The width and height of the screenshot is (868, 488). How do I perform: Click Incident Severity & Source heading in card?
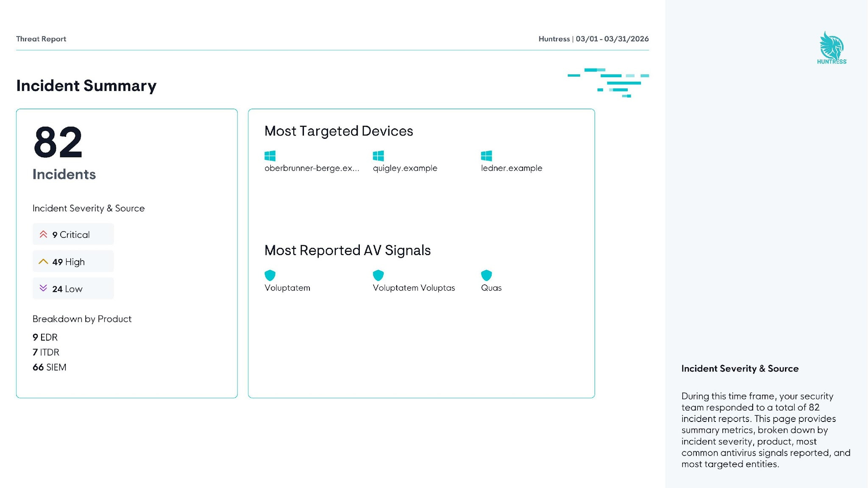point(89,208)
